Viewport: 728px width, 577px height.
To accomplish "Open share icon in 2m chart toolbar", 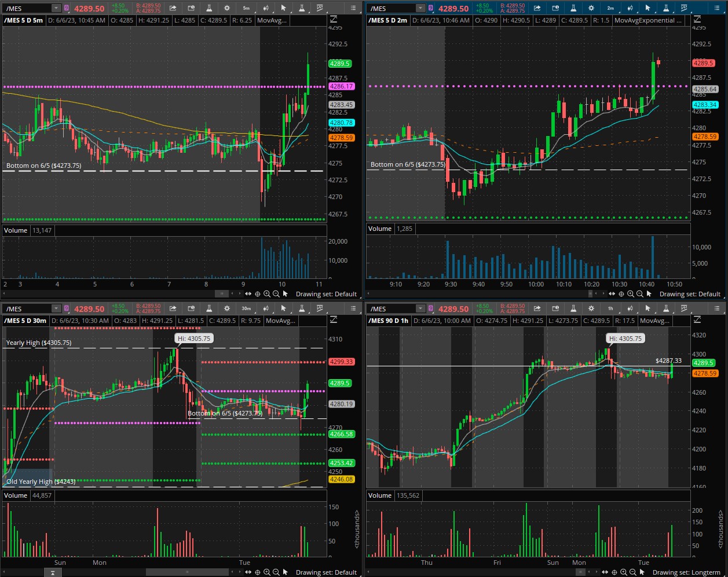I will click(537, 8).
